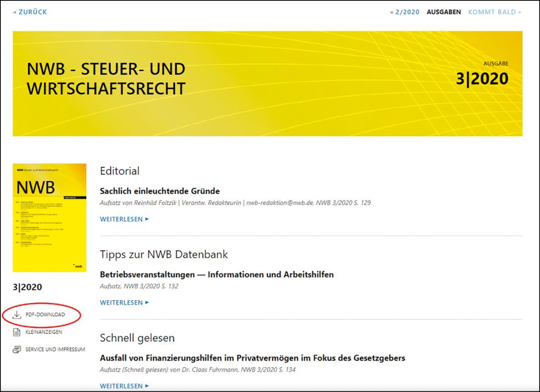Go back via the Zurück link
The image size is (540, 392).
[32, 12]
